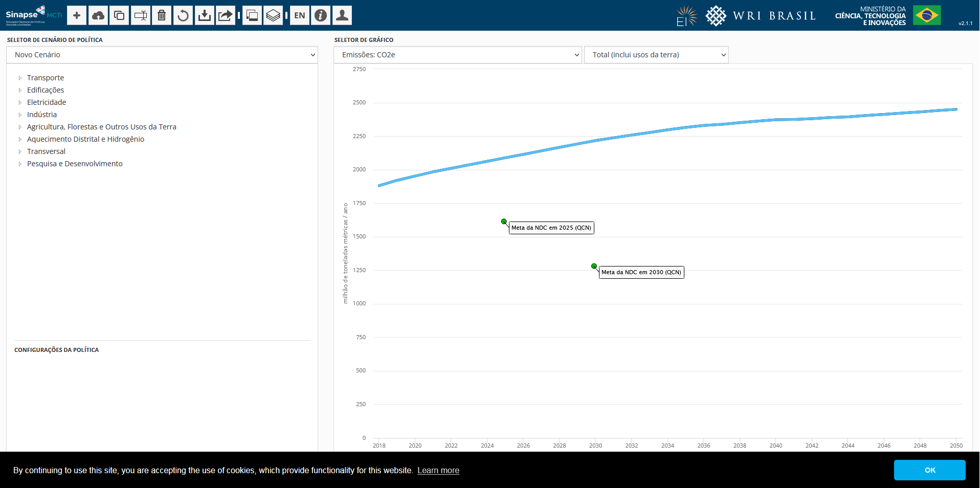Open the info icon in toolbar
Screen dimensions: 980x488
(x=321, y=15)
